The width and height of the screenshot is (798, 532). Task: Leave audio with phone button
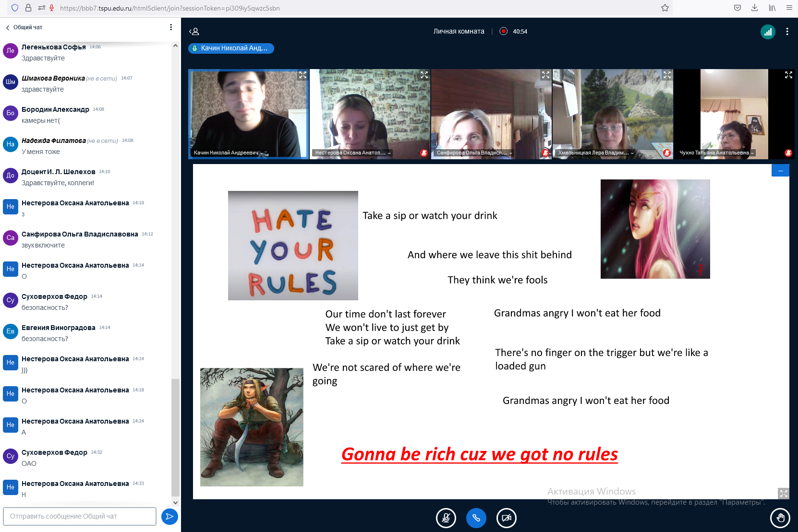click(x=476, y=518)
